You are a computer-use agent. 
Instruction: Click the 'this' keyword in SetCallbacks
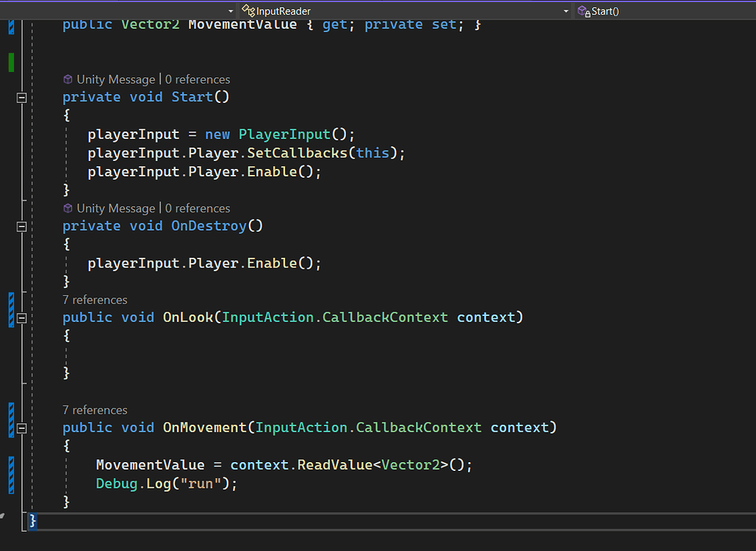coord(372,154)
